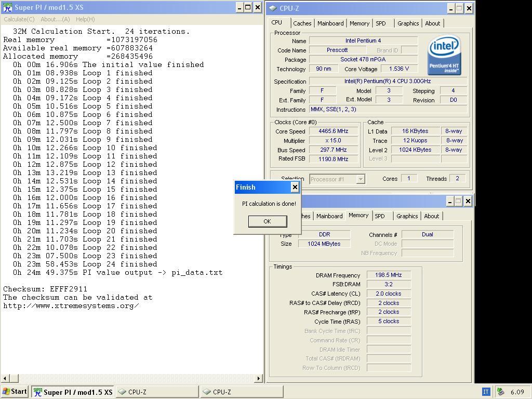
Task: Click the system tray icon beside clock
Action: point(500,392)
